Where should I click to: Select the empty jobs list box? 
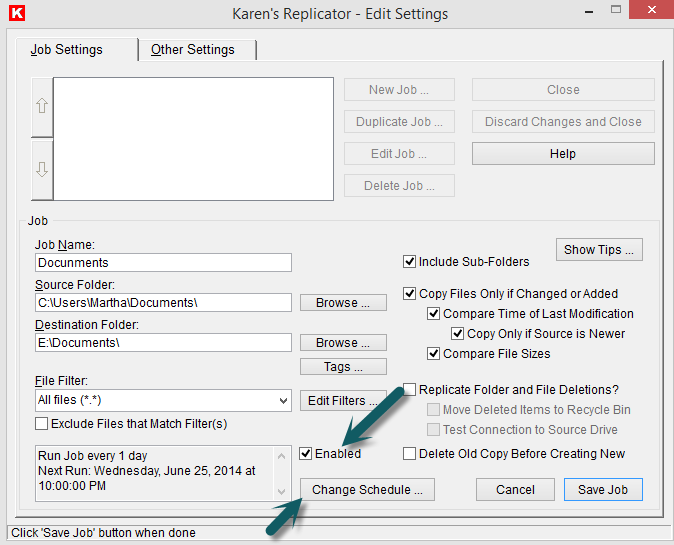point(193,139)
